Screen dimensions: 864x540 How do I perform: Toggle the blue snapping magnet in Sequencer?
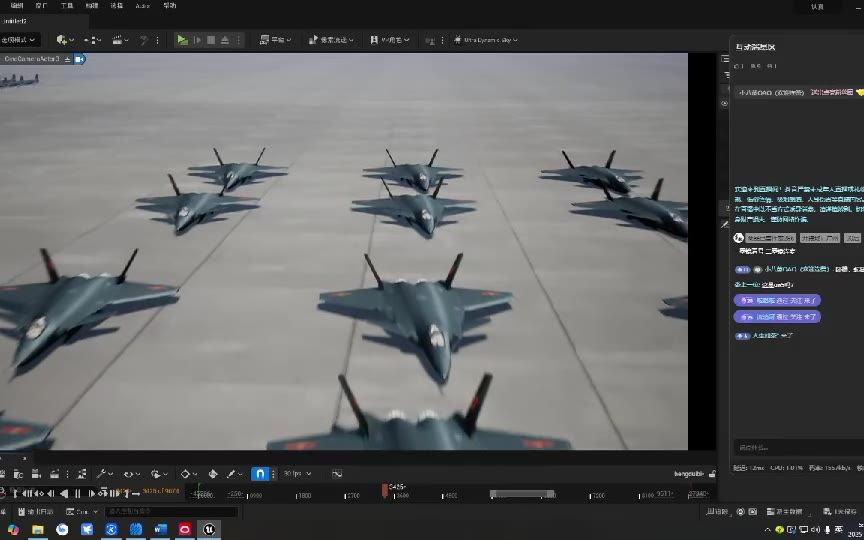(x=260, y=473)
